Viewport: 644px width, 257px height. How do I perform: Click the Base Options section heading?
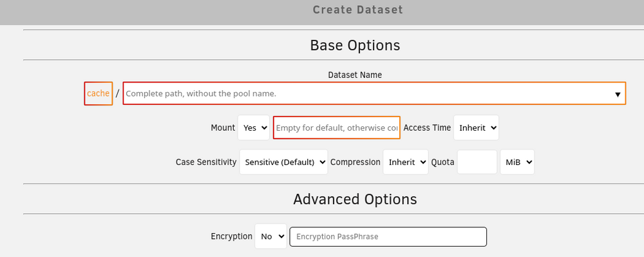point(355,45)
